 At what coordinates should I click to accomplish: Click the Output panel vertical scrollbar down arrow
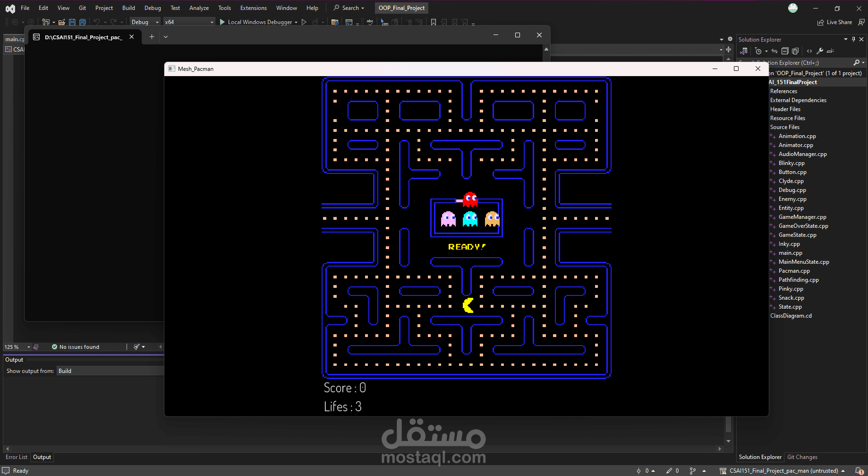728,441
